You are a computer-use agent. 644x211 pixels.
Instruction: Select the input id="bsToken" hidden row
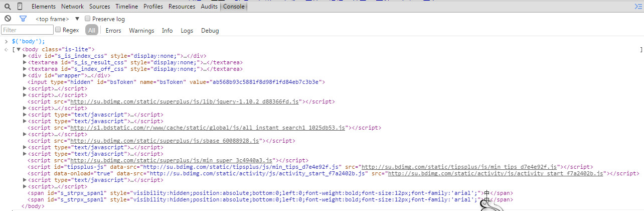177,82
